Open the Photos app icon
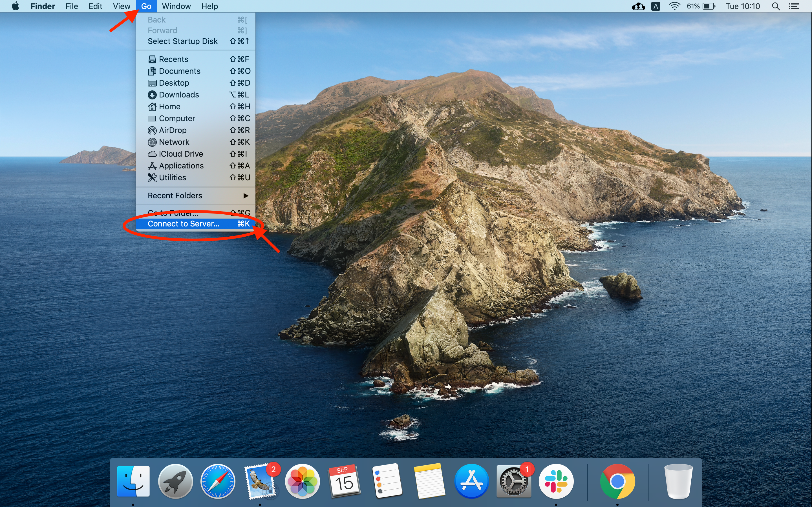The width and height of the screenshot is (812, 507). point(302,481)
